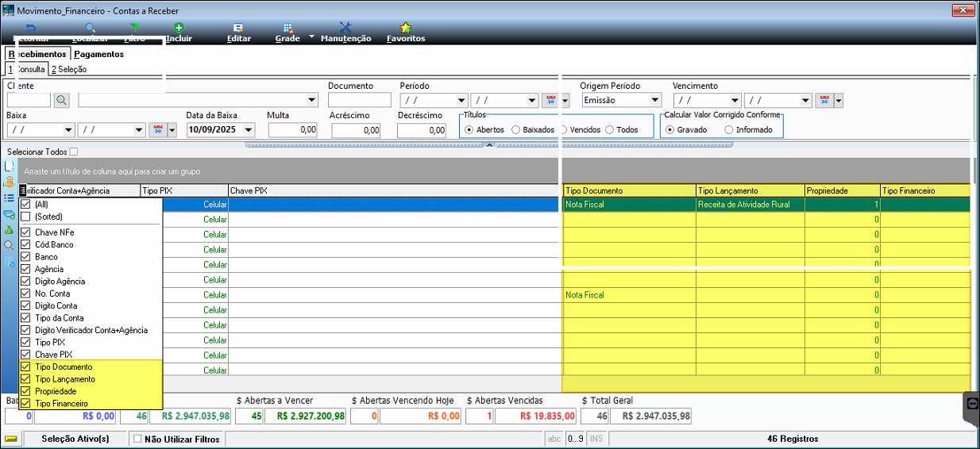980x449 pixels.
Task: Click the Cliente search magnifier button
Action: click(x=62, y=100)
